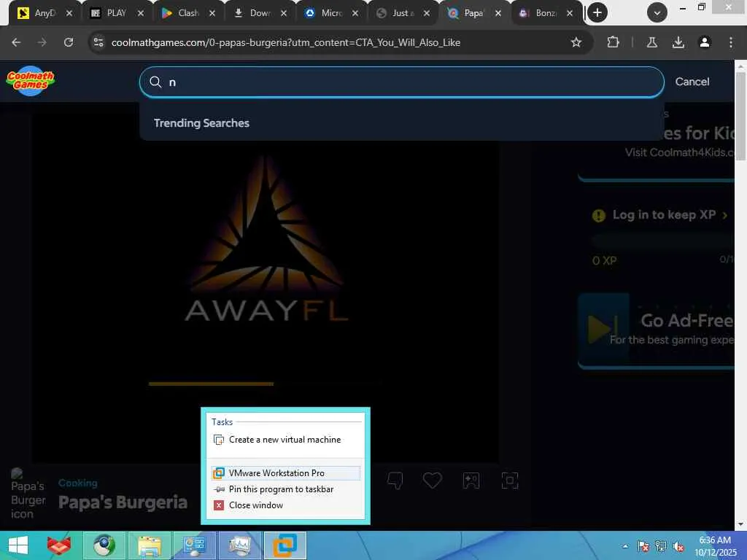Open the taskbar clock and date
The width and height of the screenshot is (747, 560).
click(715, 546)
